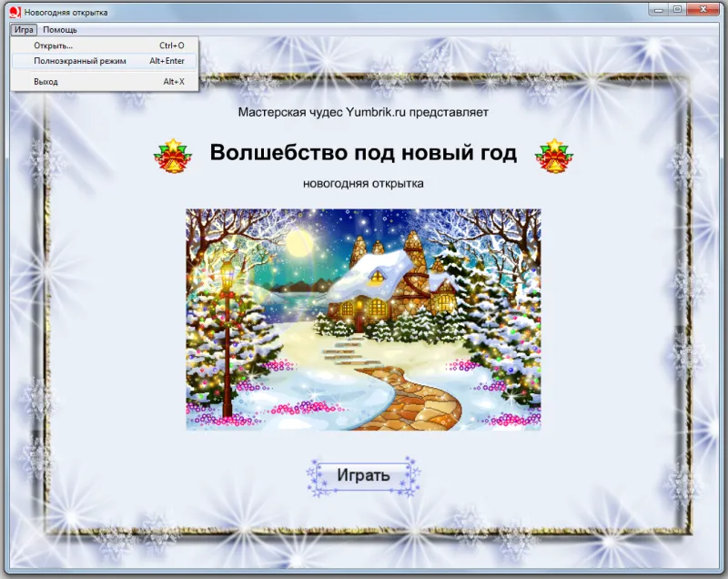Minimize the Новогодняя открытка window
Image resolution: width=728 pixels, height=579 pixels.
point(658,9)
